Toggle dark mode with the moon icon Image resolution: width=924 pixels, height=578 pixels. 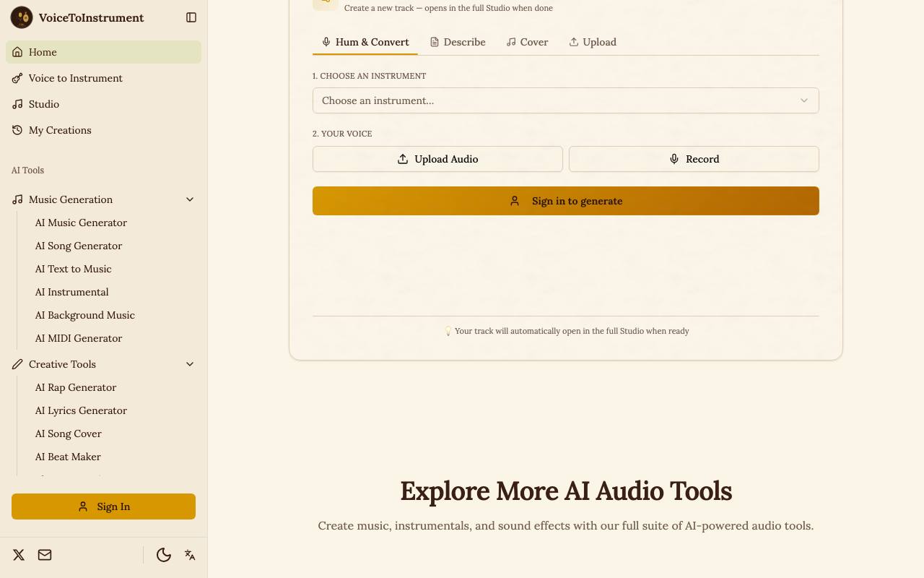pyautogui.click(x=164, y=555)
